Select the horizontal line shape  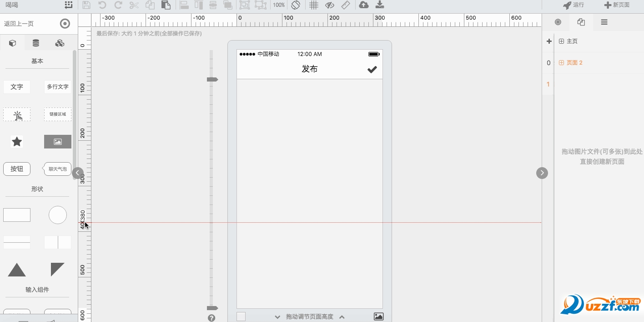point(17,242)
